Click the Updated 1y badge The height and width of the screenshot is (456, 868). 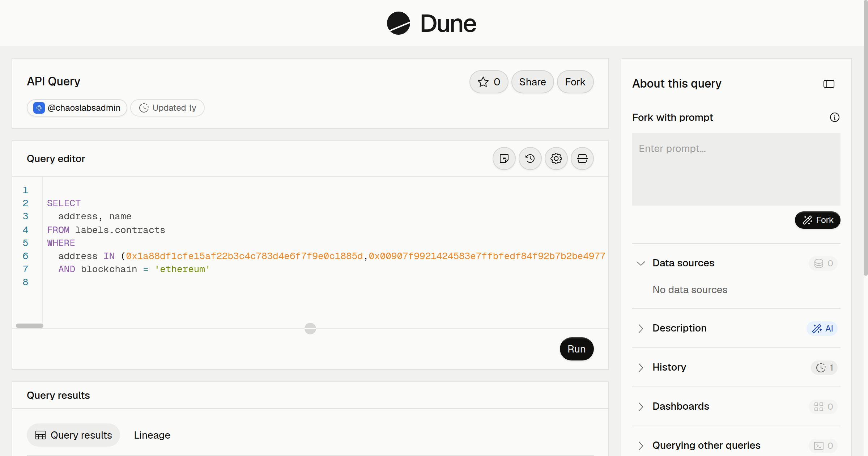(167, 108)
